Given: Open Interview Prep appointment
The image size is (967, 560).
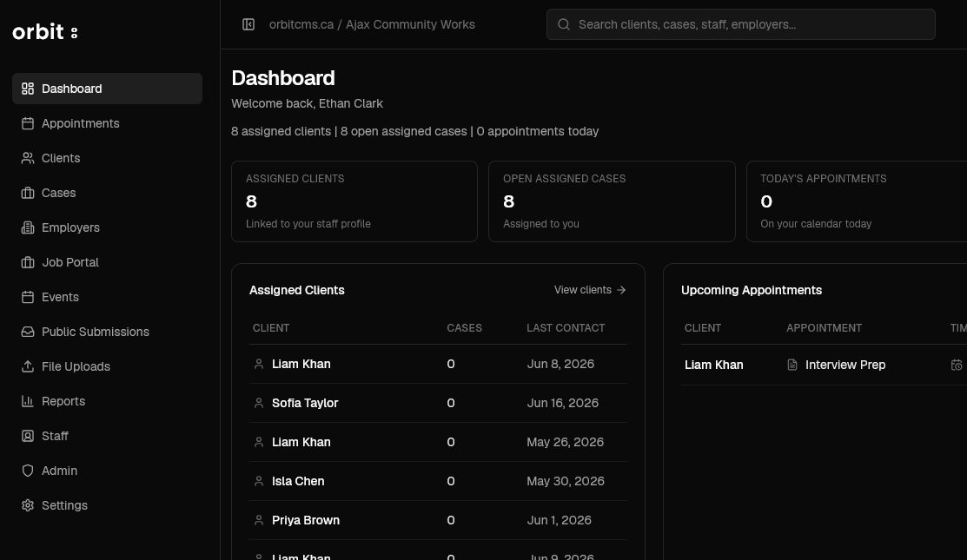Looking at the screenshot, I should [844, 365].
